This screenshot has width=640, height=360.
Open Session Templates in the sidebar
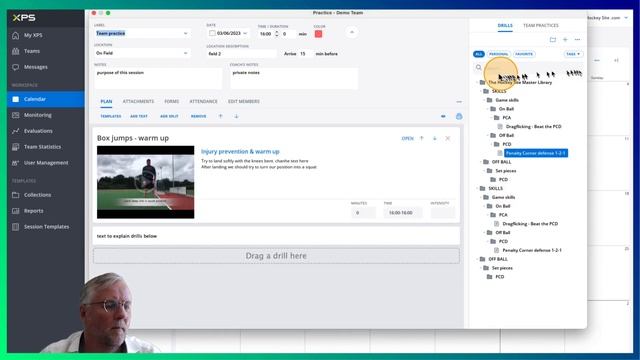46,227
